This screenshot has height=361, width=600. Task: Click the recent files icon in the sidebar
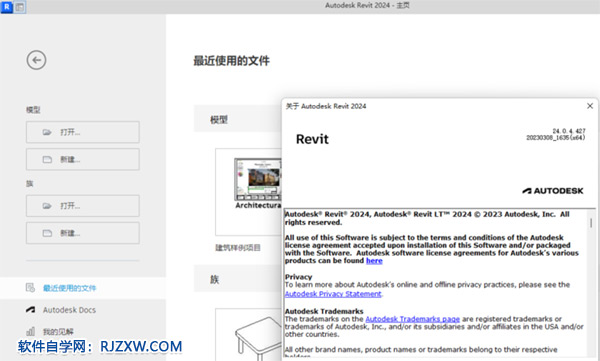pos(30,288)
